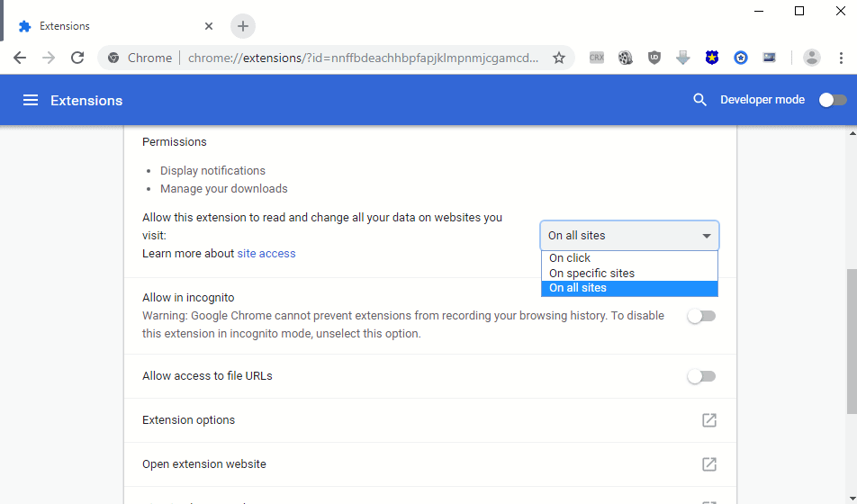Viewport: 857px width, 504px height.
Task: Go back with the browser back arrow
Action: point(20,58)
